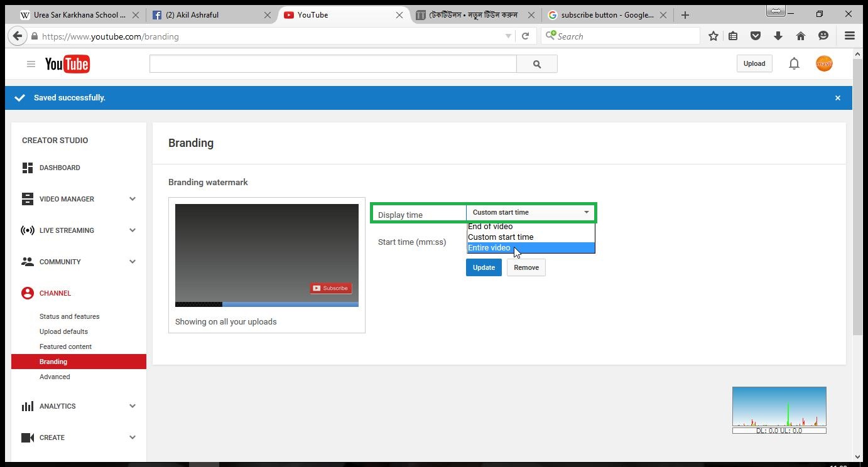
Task: Open the channel avatar menu
Action: click(x=824, y=63)
